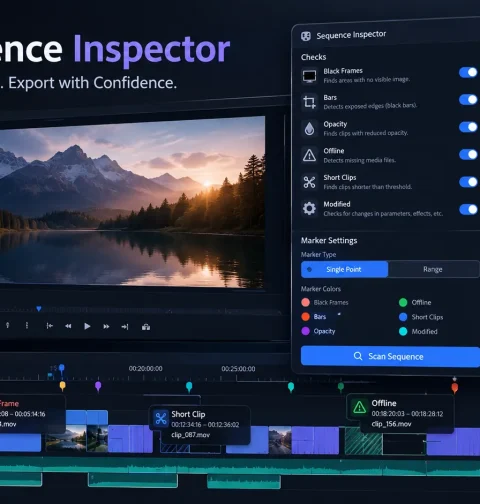Click the blue playhead on preview scrubber
This screenshot has height=504, width=480.
(39, 309)
